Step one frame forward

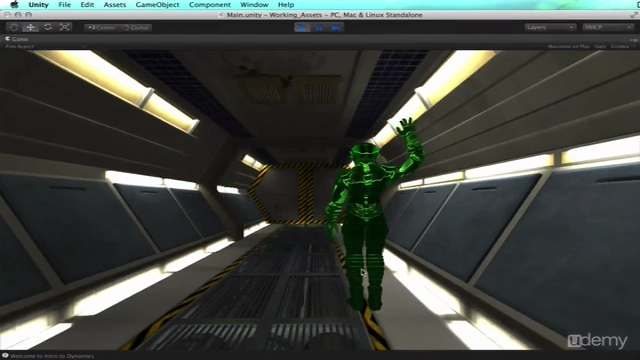[336, 27]
